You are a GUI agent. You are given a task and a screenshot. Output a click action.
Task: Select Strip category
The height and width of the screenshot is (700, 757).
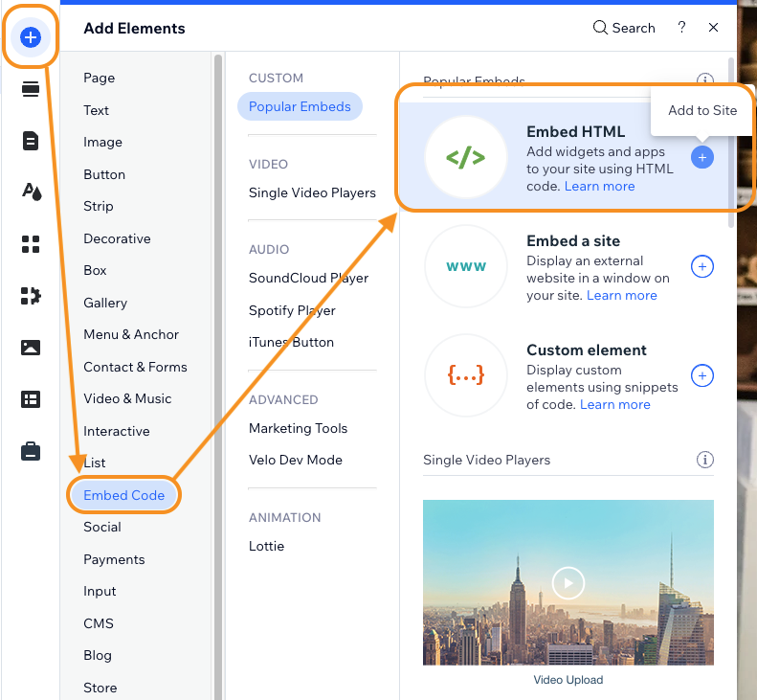(99, 206)
